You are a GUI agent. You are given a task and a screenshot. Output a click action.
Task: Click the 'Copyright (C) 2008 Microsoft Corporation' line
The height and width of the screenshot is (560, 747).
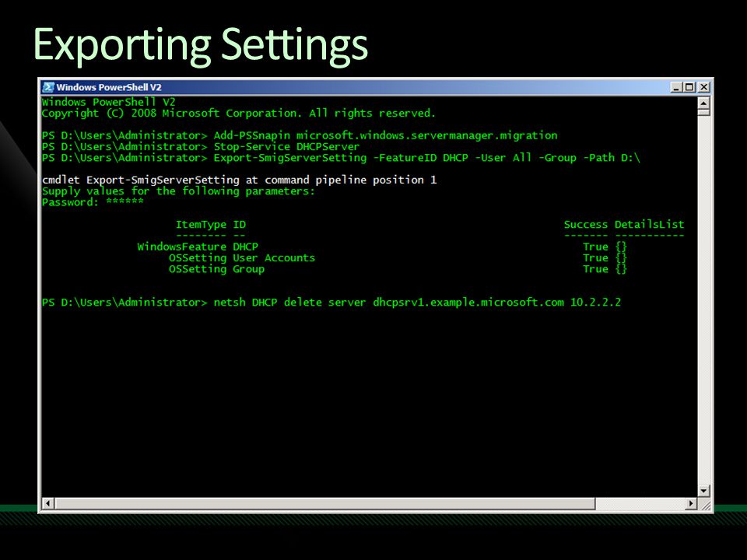point(239,114)
